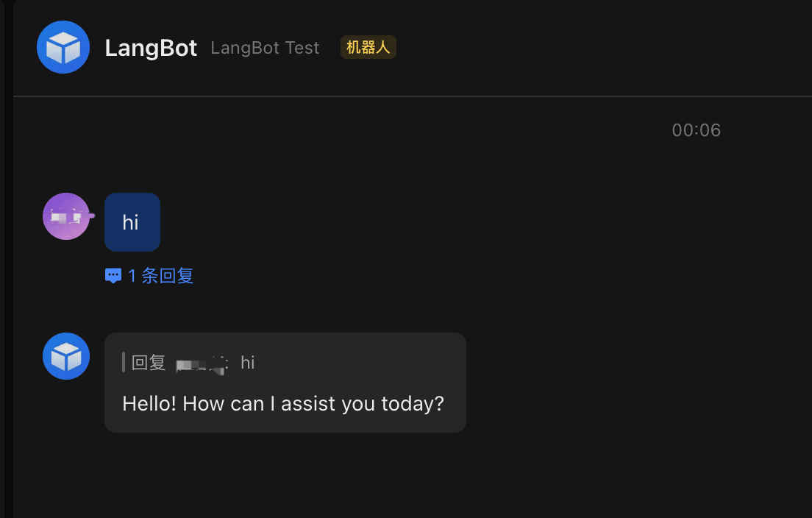Click the "LangBot Test" subtitle text
Viewport: 812px width, 518px height.
coord(265,47)
